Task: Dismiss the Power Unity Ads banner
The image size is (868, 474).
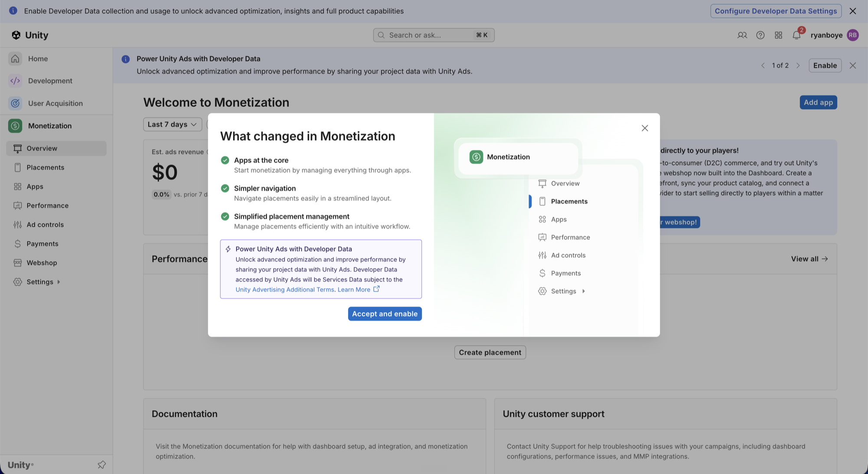Action: click(853, 65)
